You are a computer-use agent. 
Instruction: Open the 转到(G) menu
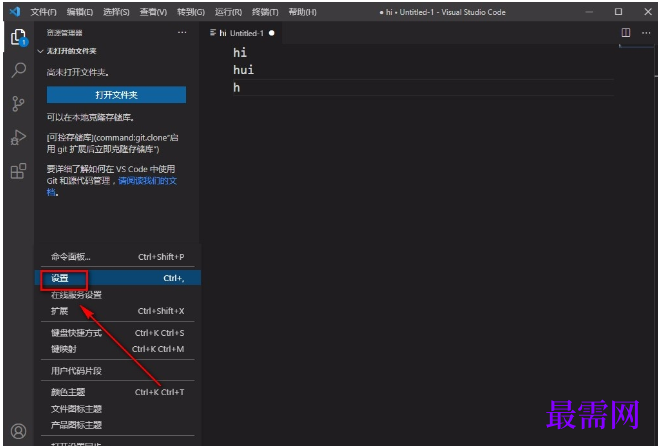pos(191,12)
